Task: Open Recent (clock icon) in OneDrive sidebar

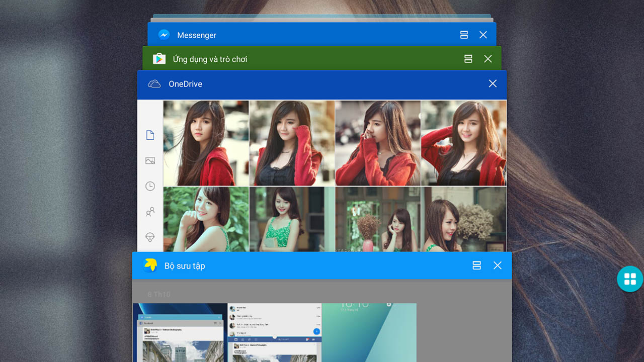Action: 150,186
